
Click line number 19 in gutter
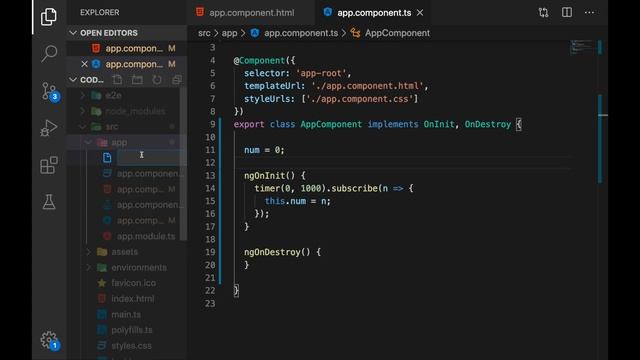[x=210, y=252]
